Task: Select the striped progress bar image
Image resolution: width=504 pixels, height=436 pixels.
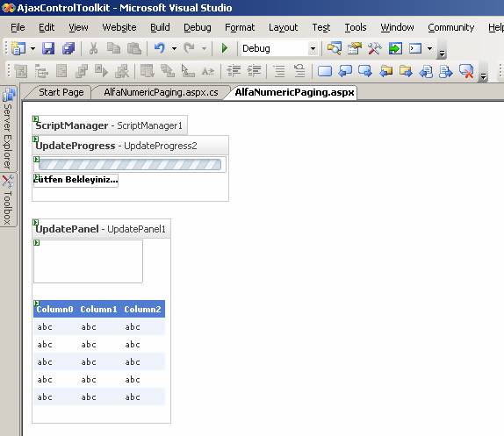Action: coord(130,165)
